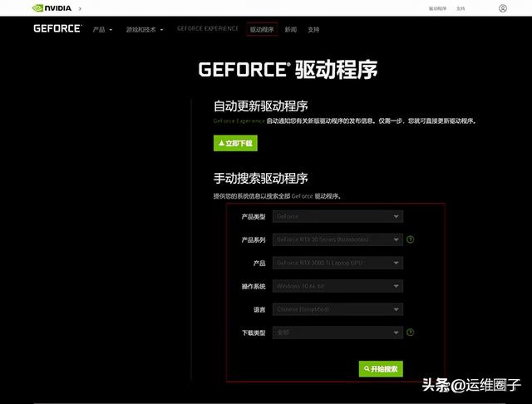The image size is (532, 404).
Task: Click the NVIDIA logo
Action: point(52,8)
